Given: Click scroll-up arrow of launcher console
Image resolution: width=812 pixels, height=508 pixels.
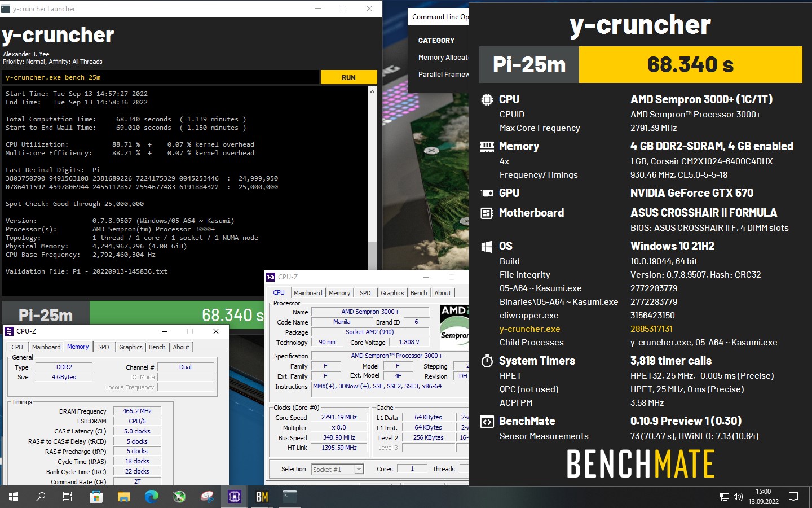Looking at the screenshot, I should click(x=372, y=91).
